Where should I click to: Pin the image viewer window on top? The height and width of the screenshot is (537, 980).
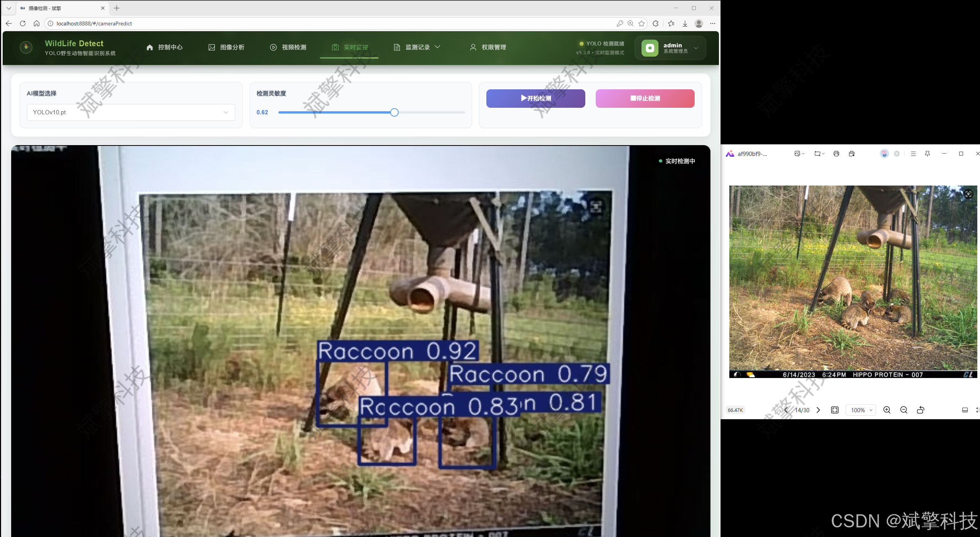click(x=927, y=154)
